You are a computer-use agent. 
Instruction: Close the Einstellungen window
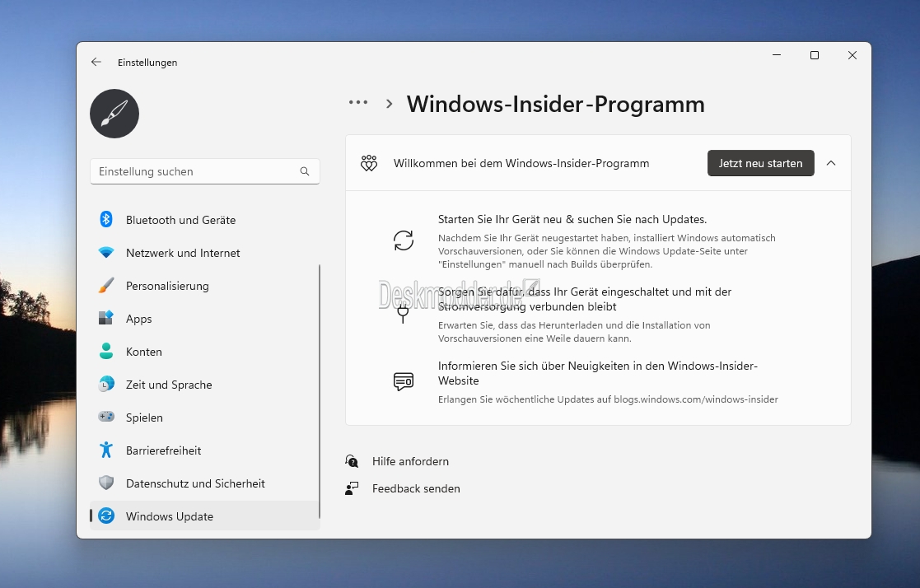(x=852, y=55)
